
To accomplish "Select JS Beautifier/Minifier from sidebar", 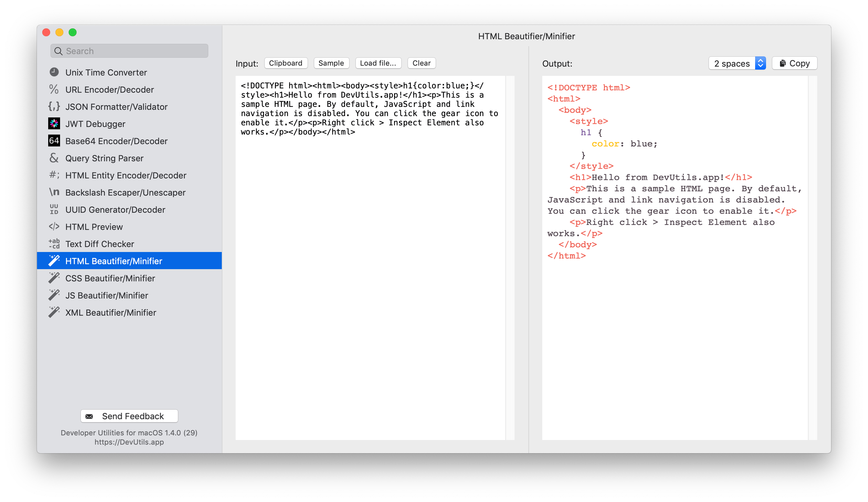I will pyautogui.click(x=107, y=295).
